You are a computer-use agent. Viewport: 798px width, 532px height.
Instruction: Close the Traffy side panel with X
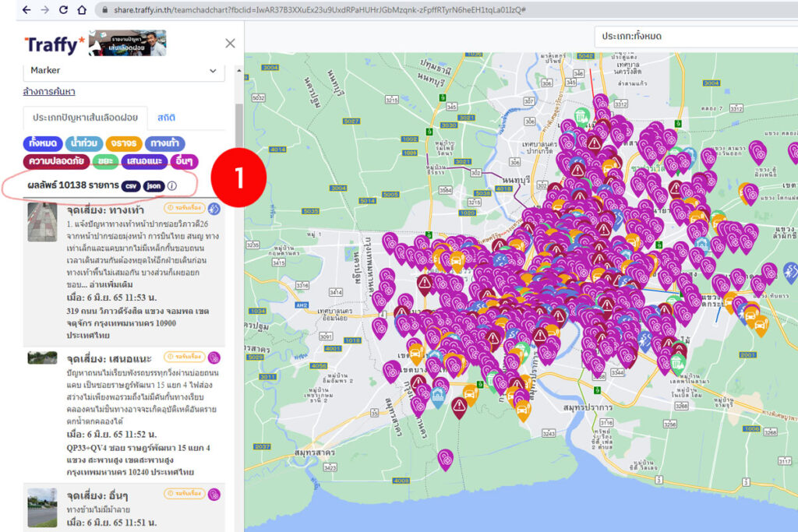230,44
